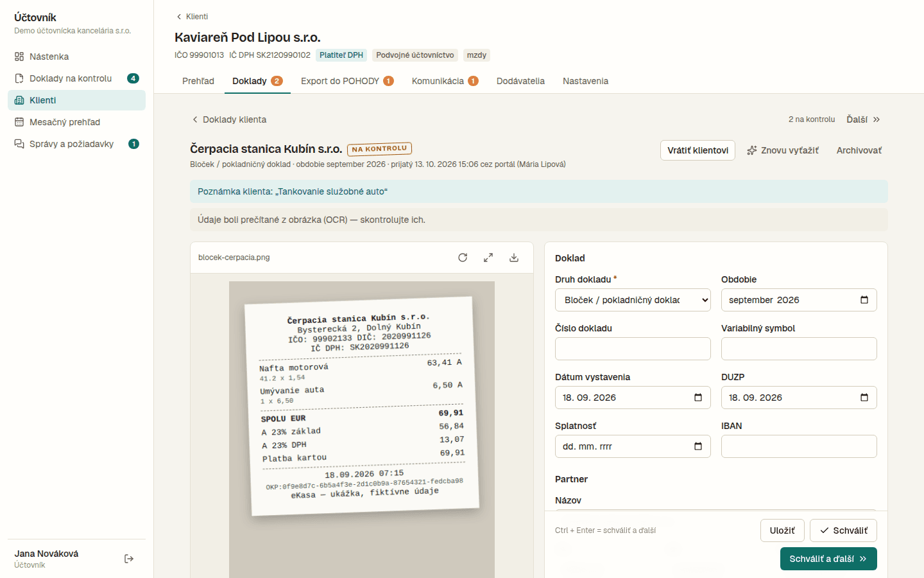924x578 pixels.
Task: Expand receipt preview to fullscreen
Action: (488, 258)
